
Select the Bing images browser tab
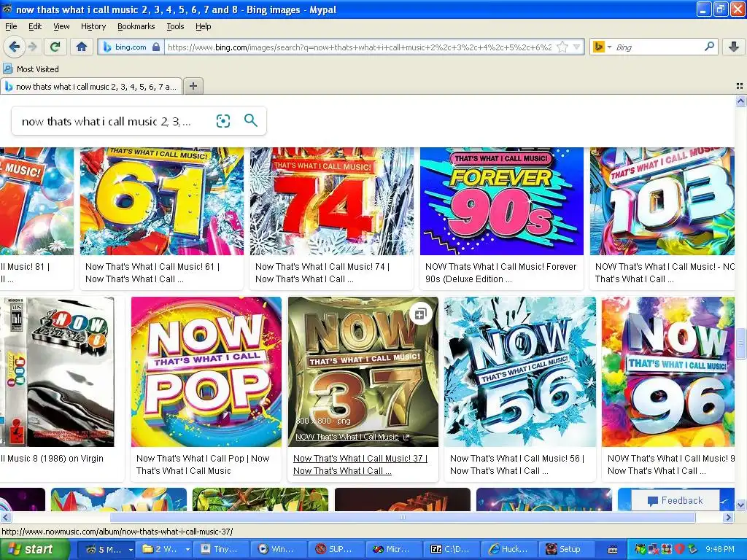tap(91, 87)
